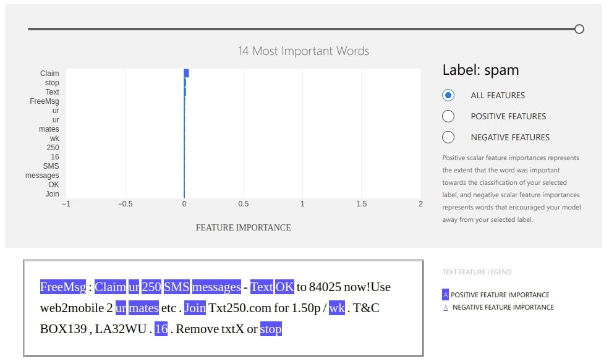Click the FEATURE IMPORTANCE axis label
The image size is (609, 364).
pos(243,227)
